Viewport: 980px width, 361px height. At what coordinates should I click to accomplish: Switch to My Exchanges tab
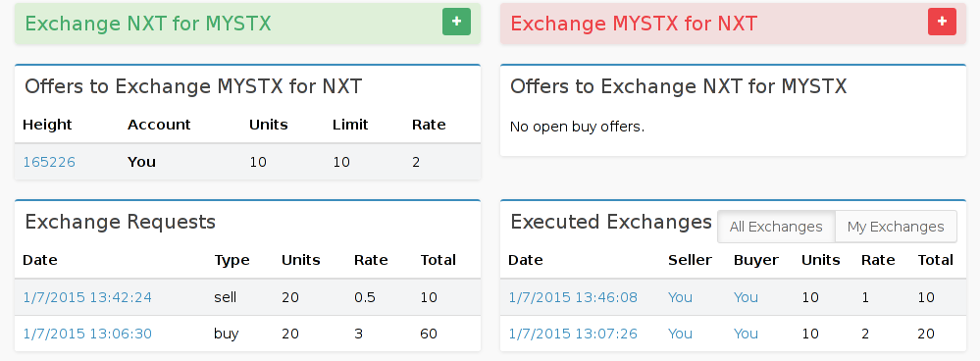(x=896, y=226)
